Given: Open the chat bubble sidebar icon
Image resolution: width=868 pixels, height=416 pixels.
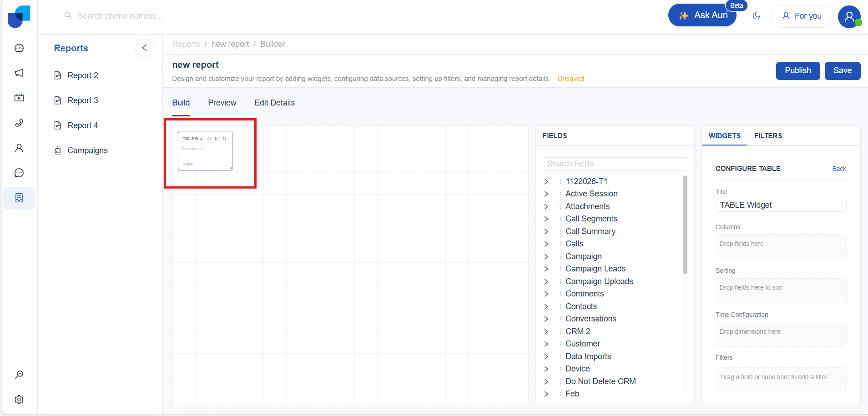Looking at the screenshot, I should coord(19,173).
